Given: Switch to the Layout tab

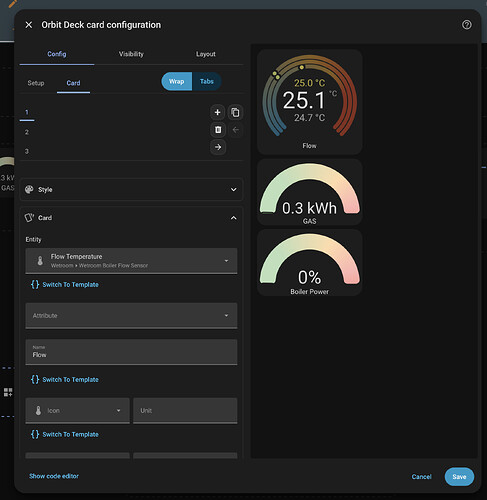Looking at the screenshot, I should (206, 54).
